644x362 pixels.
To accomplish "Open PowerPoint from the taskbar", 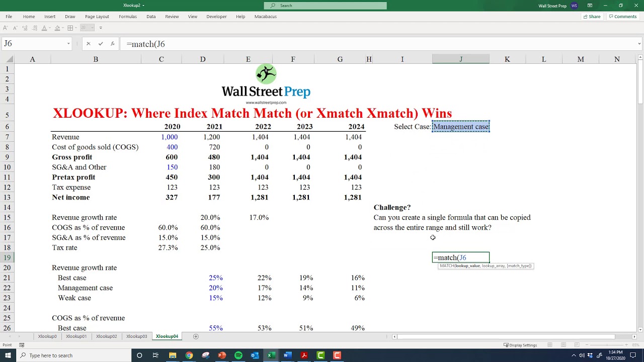I will pos(222,355).
